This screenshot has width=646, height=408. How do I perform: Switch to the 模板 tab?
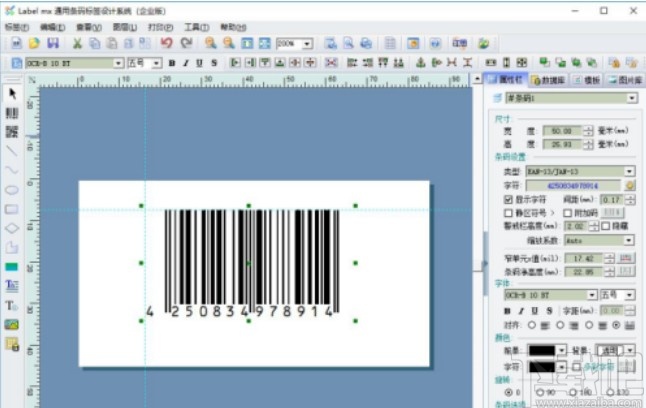587,80
